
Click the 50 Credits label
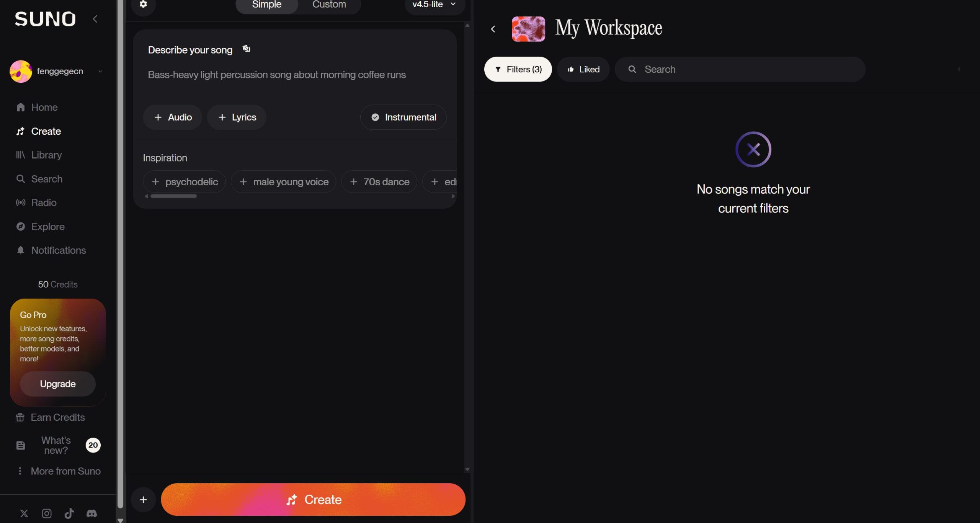58,284
